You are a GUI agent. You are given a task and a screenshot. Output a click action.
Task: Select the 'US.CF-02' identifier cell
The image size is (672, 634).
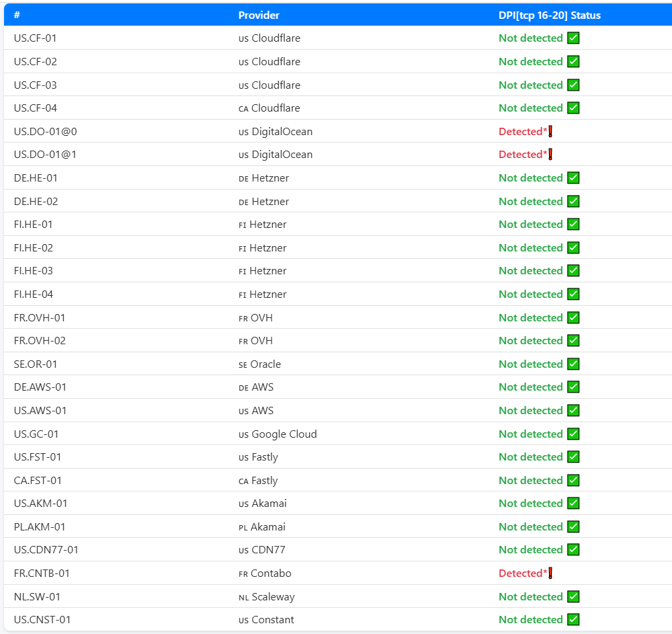(35, 61)
